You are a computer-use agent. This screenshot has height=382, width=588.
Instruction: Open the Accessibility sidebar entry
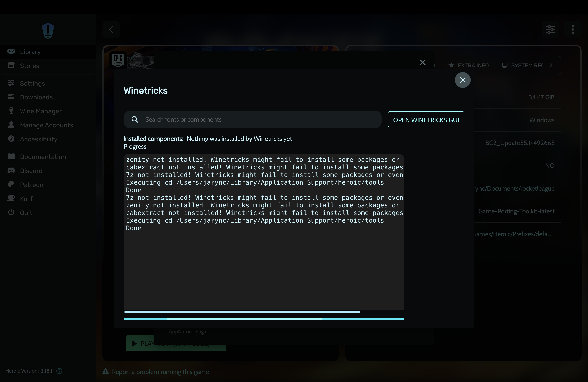pyautogui.click(x=38, y=139)
